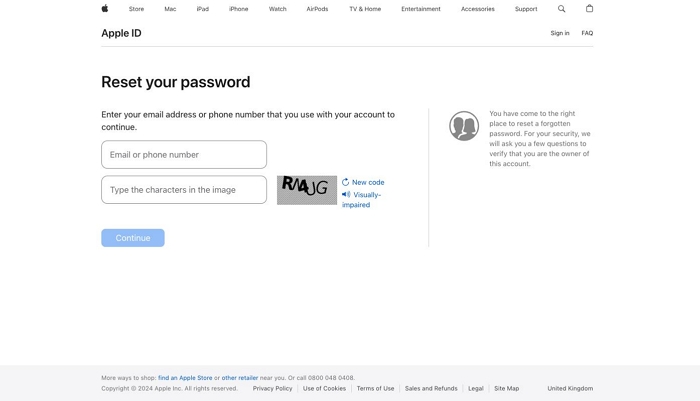Click the Apple ID heading link

[x=121, y=33]
